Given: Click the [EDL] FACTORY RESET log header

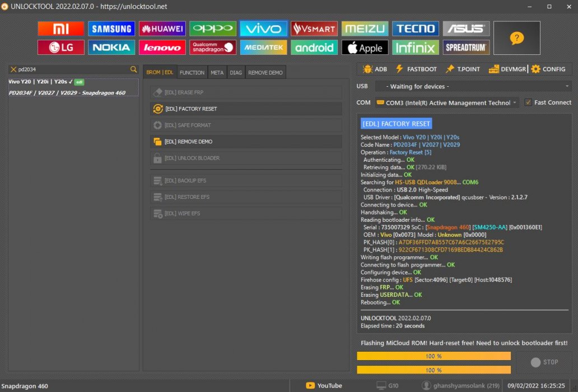Looking at the screenshot, I should [397, 124].
